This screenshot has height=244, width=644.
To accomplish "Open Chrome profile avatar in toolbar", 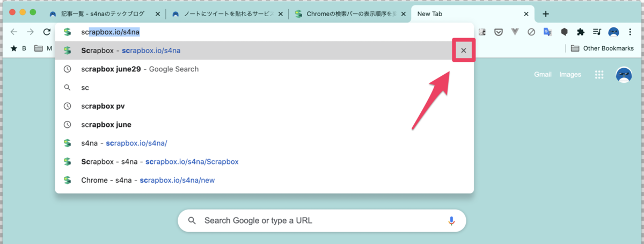I will (x=613, y=32).
